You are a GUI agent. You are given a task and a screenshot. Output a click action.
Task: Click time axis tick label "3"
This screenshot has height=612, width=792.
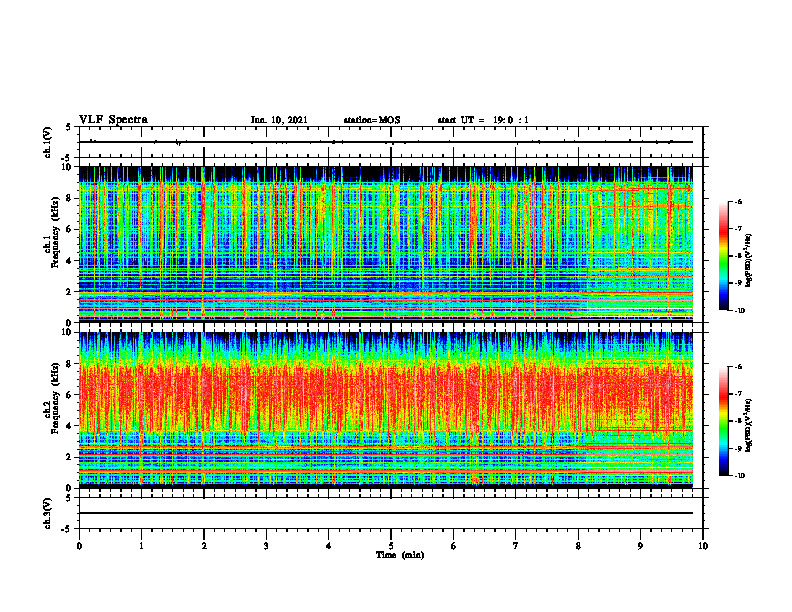[266, 546]
